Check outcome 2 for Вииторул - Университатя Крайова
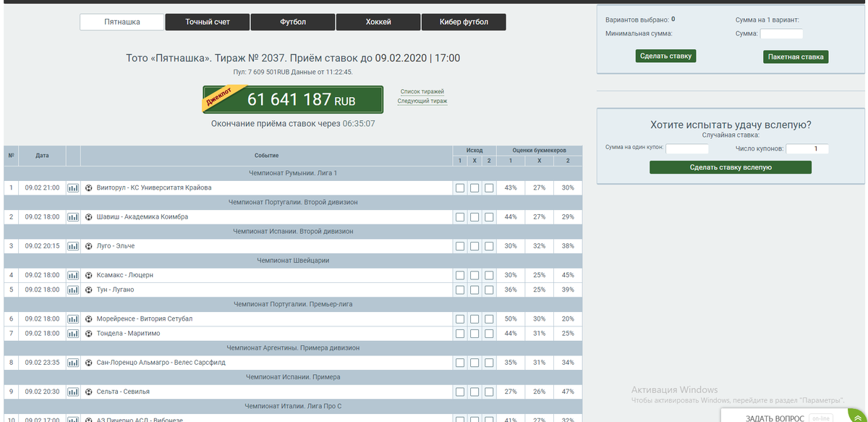 [x=489, y=188]
